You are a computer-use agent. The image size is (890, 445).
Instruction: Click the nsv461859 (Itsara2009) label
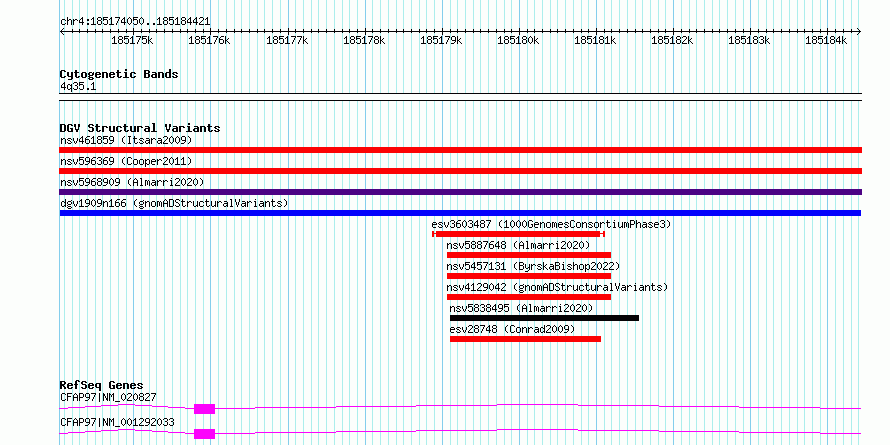pyautogui.click(x=126, y=140)
